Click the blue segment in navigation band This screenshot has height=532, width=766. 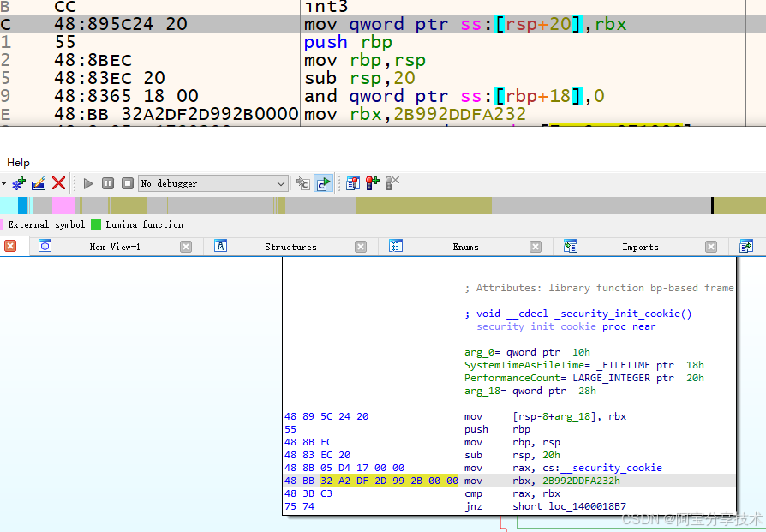click(x=22, y=206)
